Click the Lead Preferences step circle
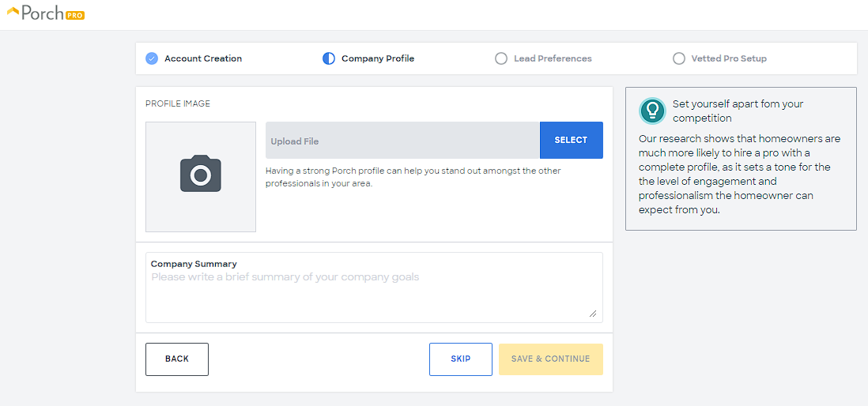The width and height of the screenshot is (868, 406). coord(501,58)
